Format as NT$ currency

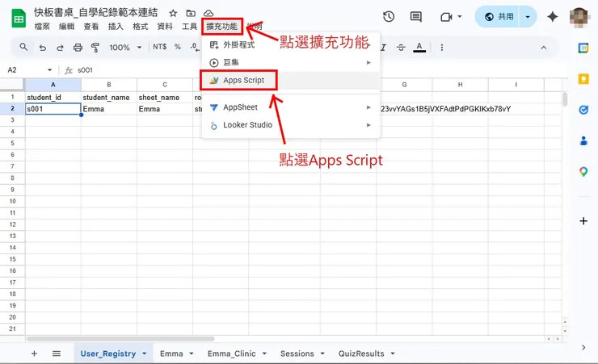click(x=159, y=47)
